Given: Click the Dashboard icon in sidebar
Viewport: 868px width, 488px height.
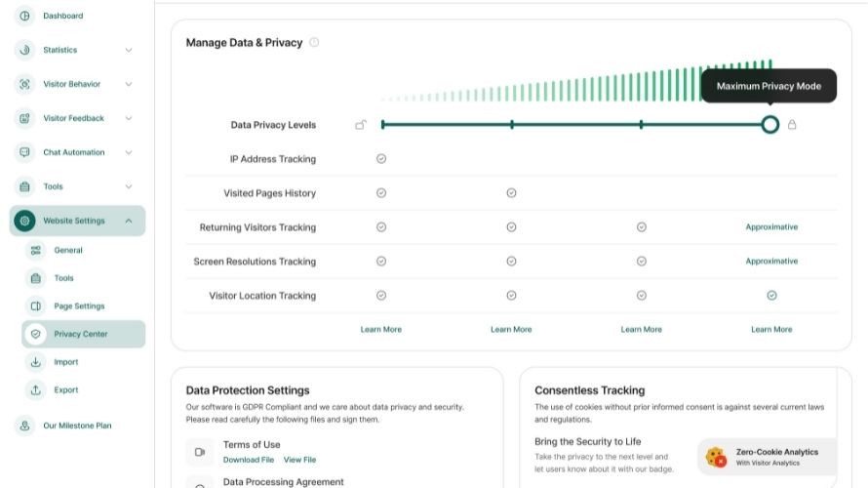Looking at the screenshot, I should 24,16.
